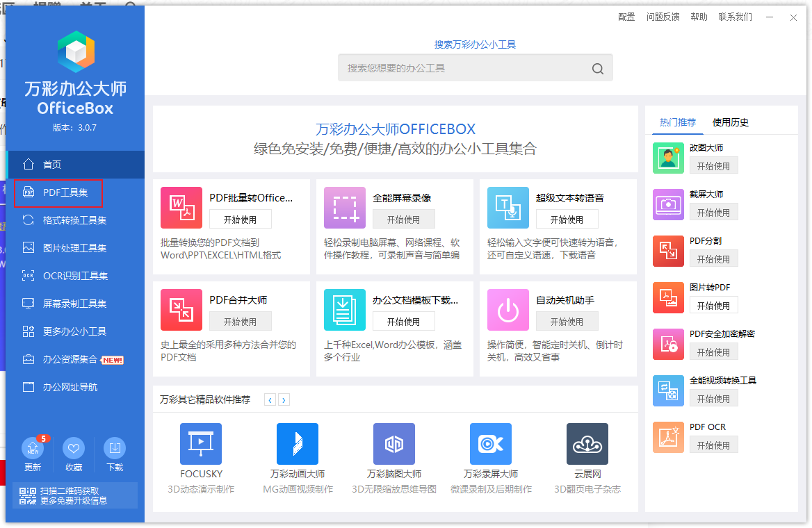Open OCR识别工具集 in the sidebar
This screenshot has width=812, height=528.
click(75, 276)
